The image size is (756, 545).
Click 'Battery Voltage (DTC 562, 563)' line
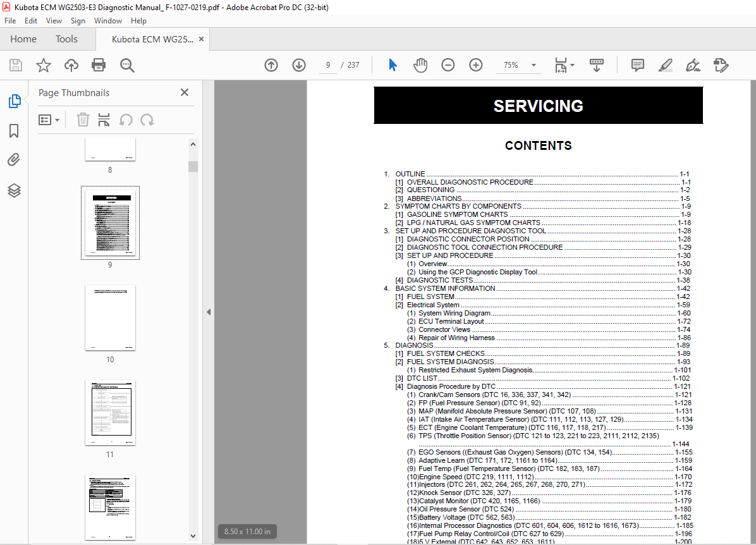point(549,518)
